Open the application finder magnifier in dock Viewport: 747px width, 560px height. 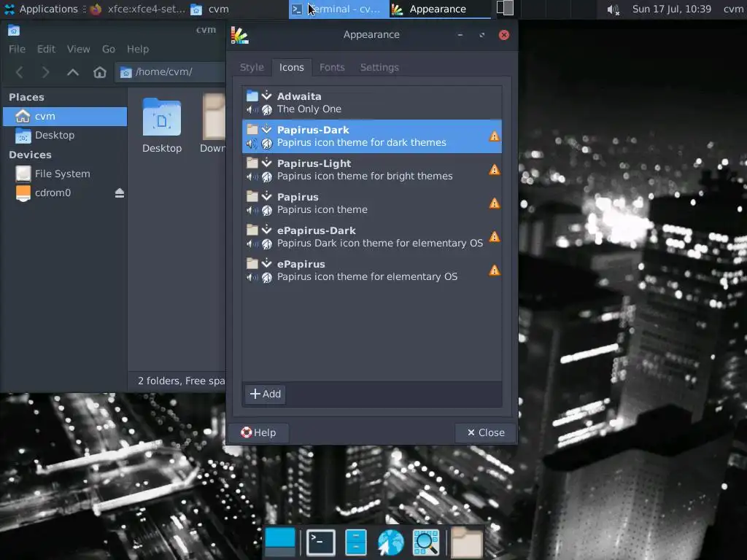[x=425, y=542]
